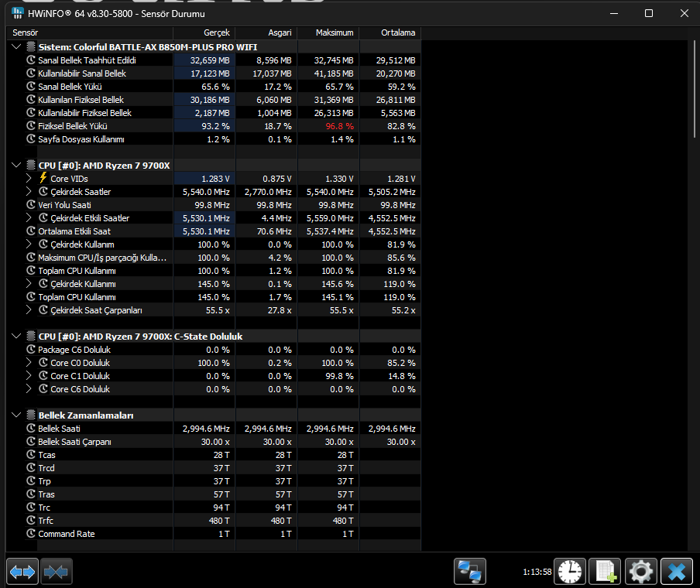Click clock icon next to Sayfa Dosyası Kullanımı
The height and width of the screenshot is (588, 700).
31,138
